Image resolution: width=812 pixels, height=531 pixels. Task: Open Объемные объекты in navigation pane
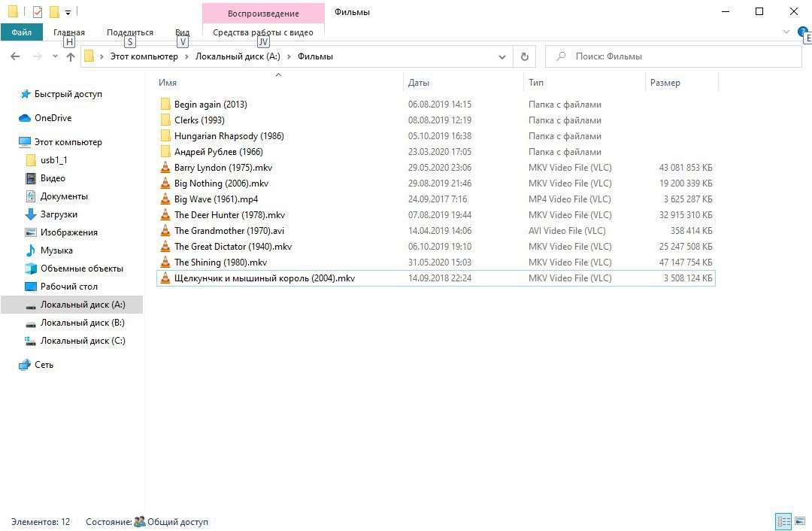82,269
